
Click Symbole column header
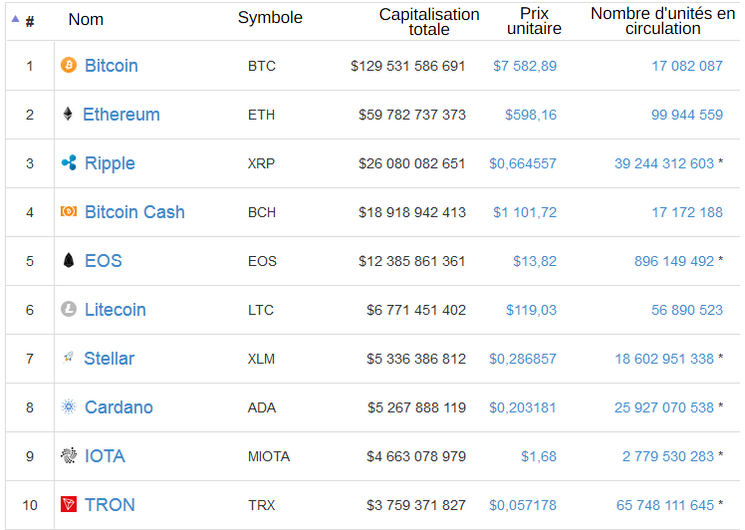[x=270, y=19]
